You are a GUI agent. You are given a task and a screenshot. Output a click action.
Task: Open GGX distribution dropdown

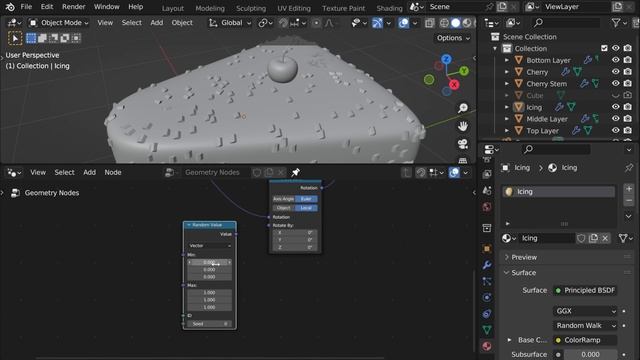585,311
